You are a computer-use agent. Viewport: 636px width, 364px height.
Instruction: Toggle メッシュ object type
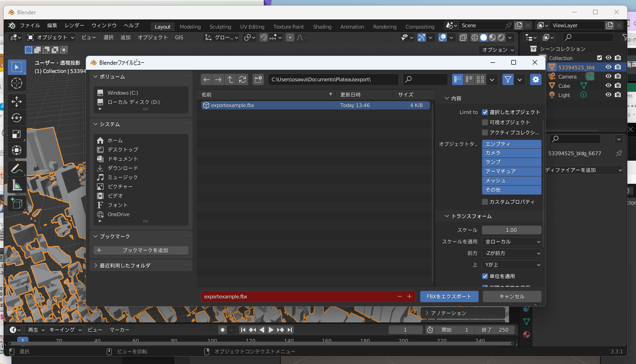pyautogui.click(x=511, y=181)
